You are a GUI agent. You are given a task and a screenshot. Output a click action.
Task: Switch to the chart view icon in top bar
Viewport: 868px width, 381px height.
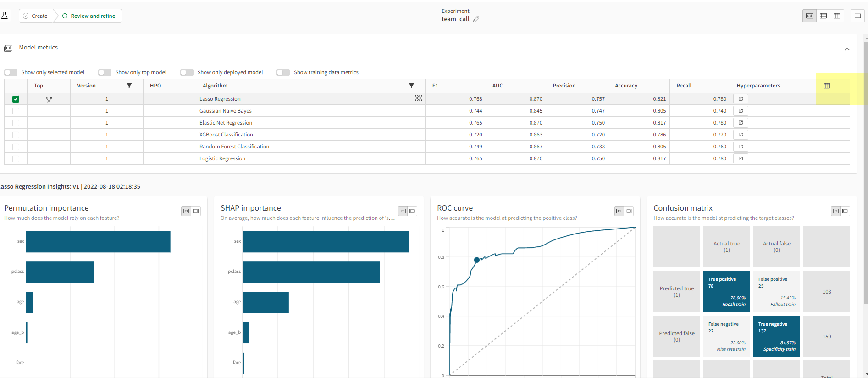(809, 16)
